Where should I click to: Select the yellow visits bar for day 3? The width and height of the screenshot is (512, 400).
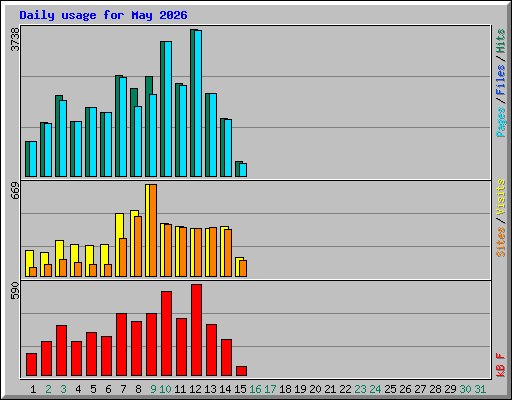tap(58, 258)
